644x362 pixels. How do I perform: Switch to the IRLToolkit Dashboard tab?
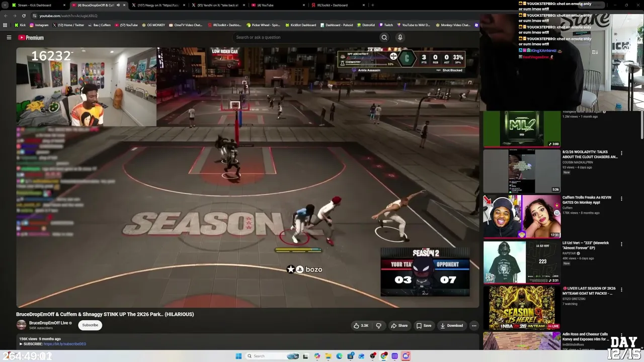(337, 5)
